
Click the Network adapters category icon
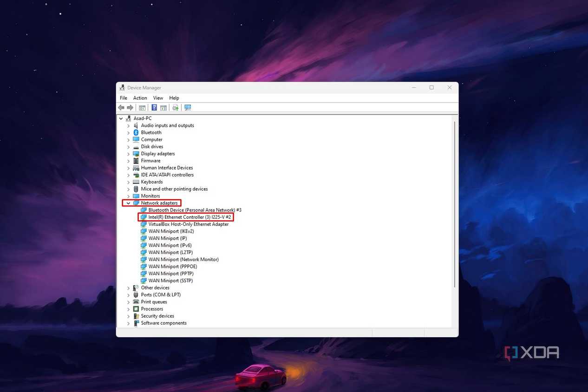tap(136, 203)
